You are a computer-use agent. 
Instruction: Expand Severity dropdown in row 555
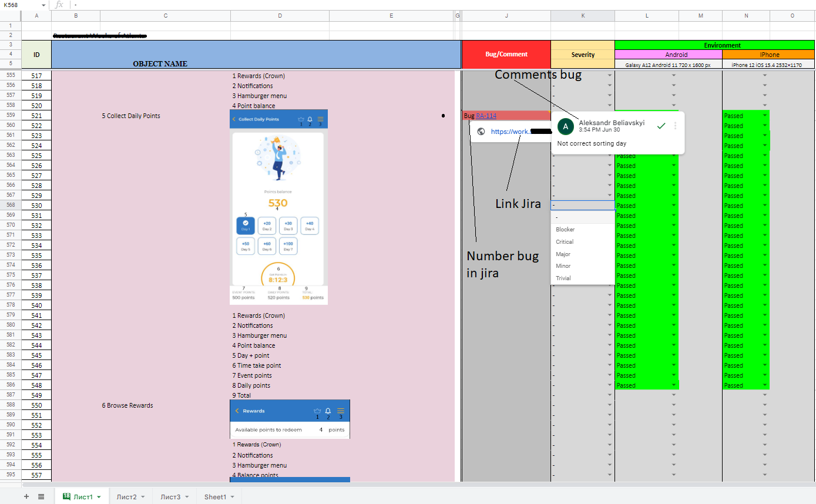point(609,76)
